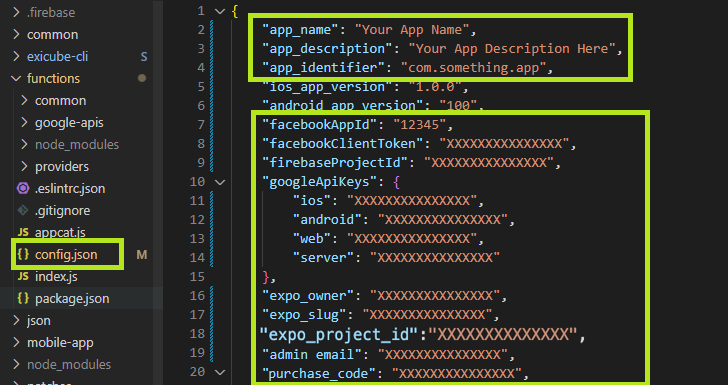Expand the .firebase folder chevron
The height and width of the screenshot is (385, 728).
(17, 13)
